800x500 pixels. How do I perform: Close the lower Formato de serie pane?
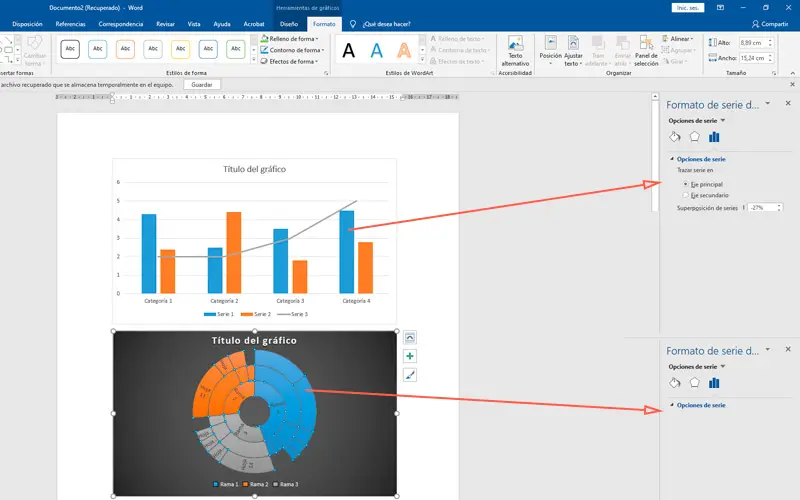point(788,349)
